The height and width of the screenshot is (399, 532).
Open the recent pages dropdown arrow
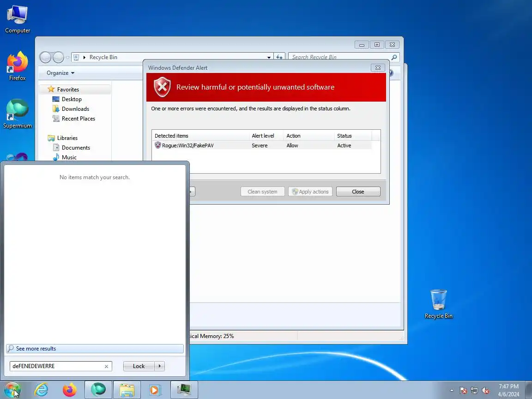(67, 57)
